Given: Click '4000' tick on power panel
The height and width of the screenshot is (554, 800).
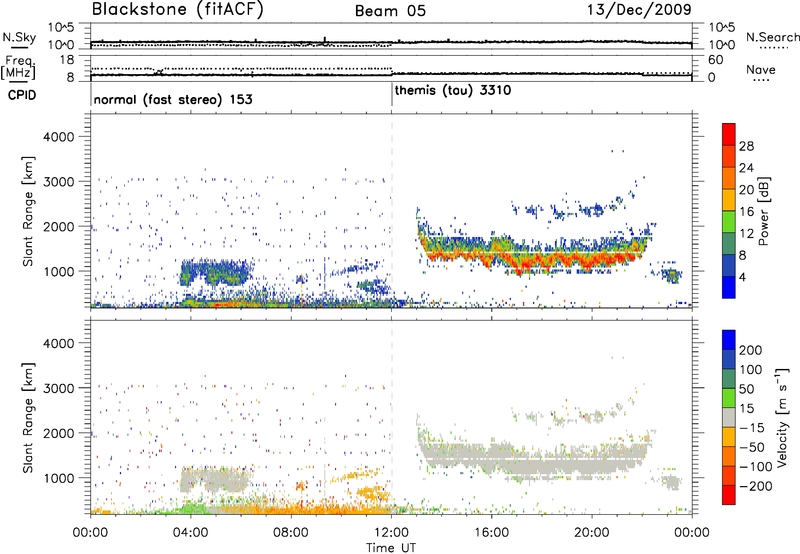Looking at the screenshot, I should pos(58,137).
